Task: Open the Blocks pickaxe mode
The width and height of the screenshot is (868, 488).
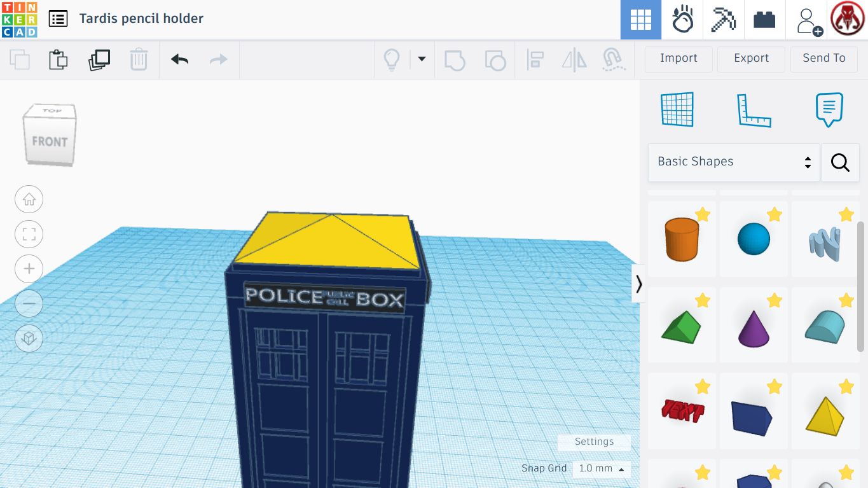Action: pyautogui.click(x=723, y=20)
